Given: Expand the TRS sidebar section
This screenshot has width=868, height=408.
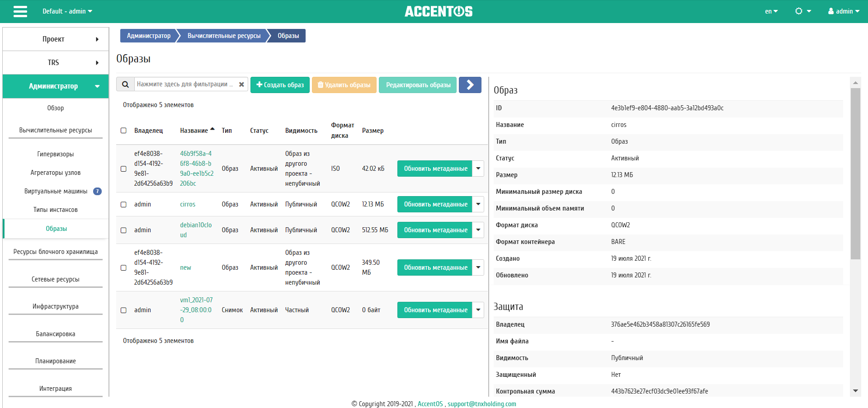Looking at the screenshot, I should [x=56, y=63].
